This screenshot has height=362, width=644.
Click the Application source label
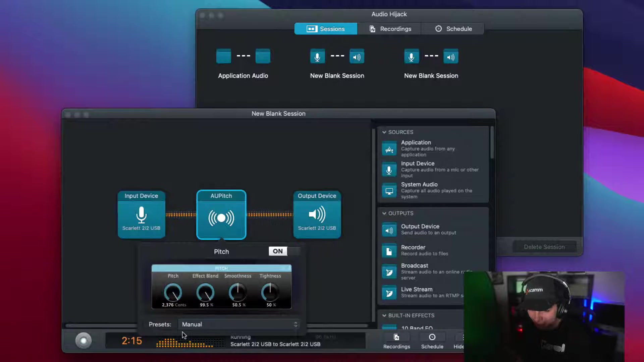pos(416,142)
